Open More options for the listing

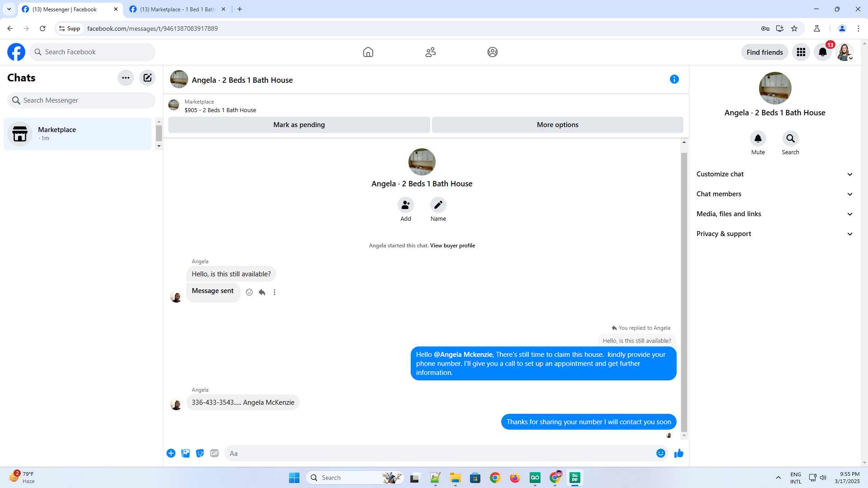point(558,125)
